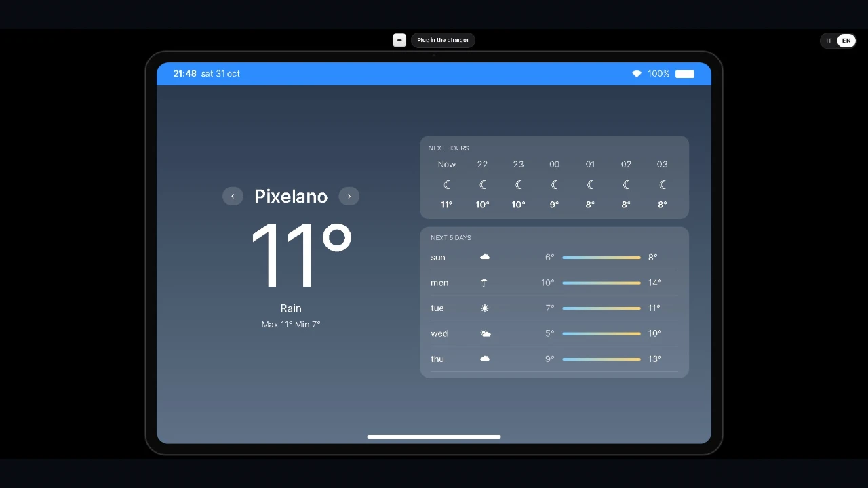
Task: Click the moon icon under hour 02
Action: pyautogui.click(x=627, y=185)
